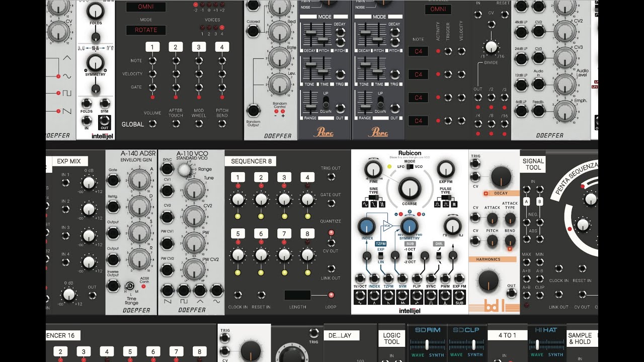The image size is (644, 362).
Task: Toggle the Rubicon EXP/LIN TZFM switch
Action: point(381,256)
